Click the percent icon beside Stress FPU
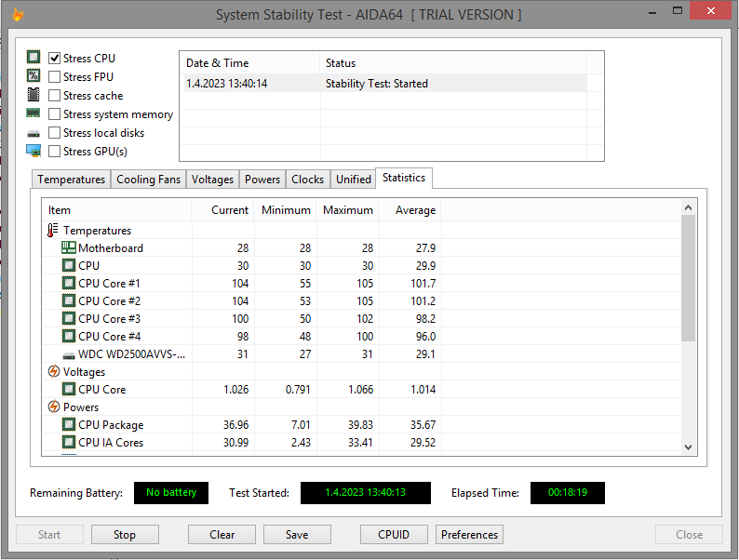This screenshot has width=739, height=560. pos(34,76)
